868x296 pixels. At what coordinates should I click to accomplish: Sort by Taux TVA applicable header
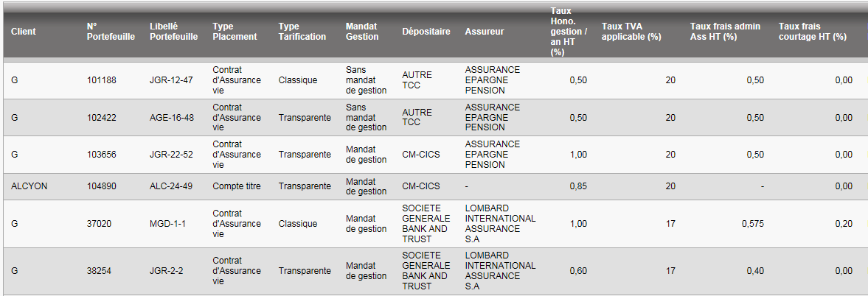click(x=631, y=32)
